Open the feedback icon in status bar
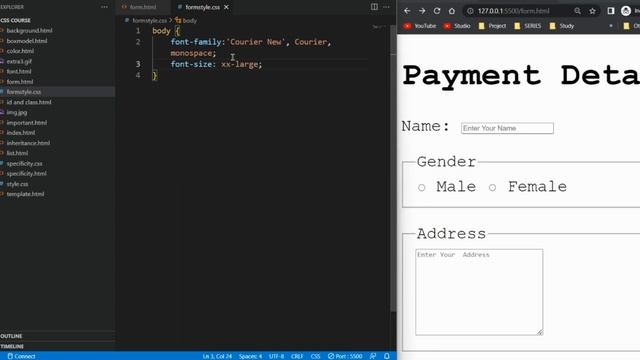The image size is (640, 360). pos(373,356)
